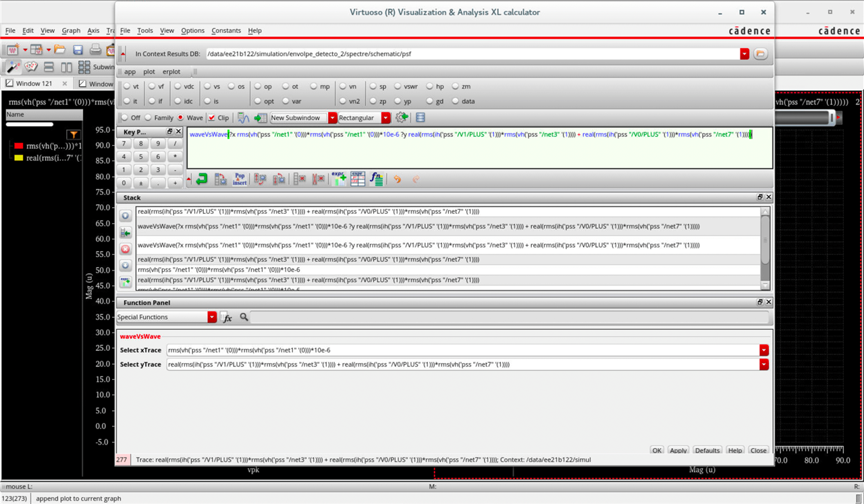Click the blue floppy Save icon
Image resolution: width=864 pixels, height=504 pixels.
tap(78, 49)
